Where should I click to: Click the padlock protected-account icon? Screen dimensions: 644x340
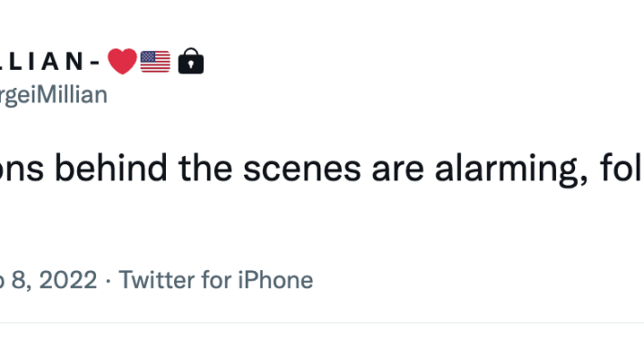pos(190,61)
